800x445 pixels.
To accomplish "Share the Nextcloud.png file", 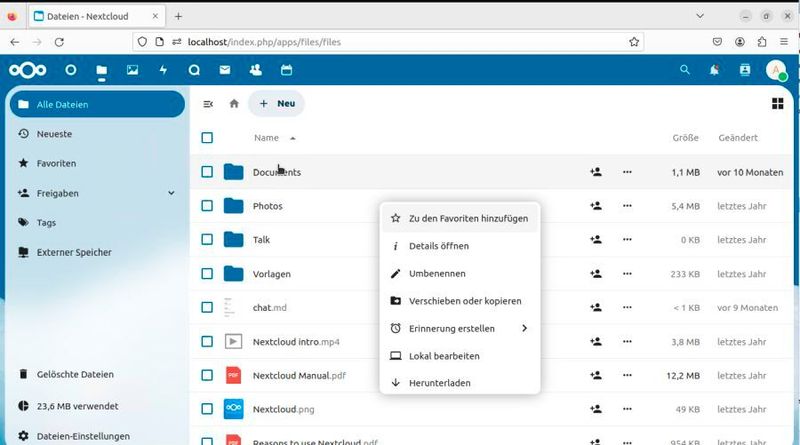I will [596, 409].
